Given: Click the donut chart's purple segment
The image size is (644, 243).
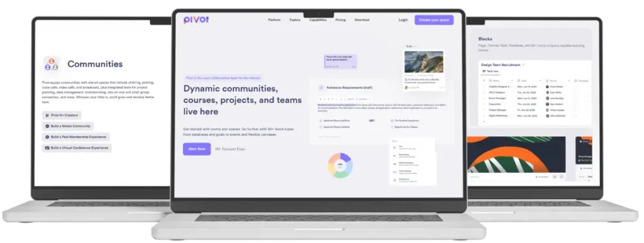Looking at the screenshot, I should tap(346, 158).
